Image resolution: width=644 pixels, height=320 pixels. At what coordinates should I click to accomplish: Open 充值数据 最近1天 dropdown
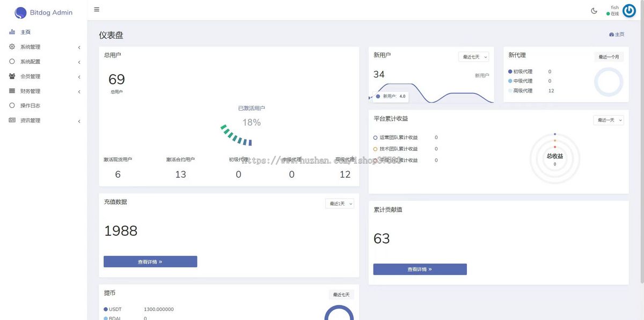coord(340,203)
